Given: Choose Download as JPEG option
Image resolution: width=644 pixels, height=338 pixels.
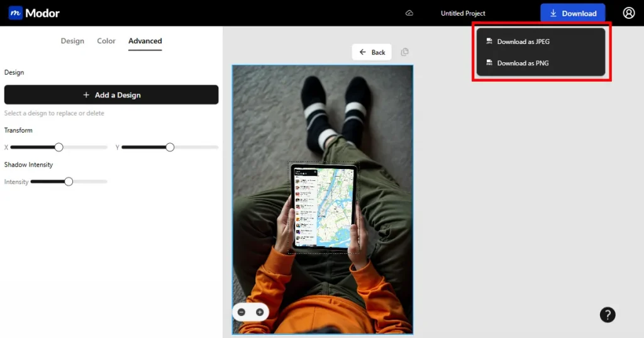Looking at the screenshot, I should tap(523, 41).
